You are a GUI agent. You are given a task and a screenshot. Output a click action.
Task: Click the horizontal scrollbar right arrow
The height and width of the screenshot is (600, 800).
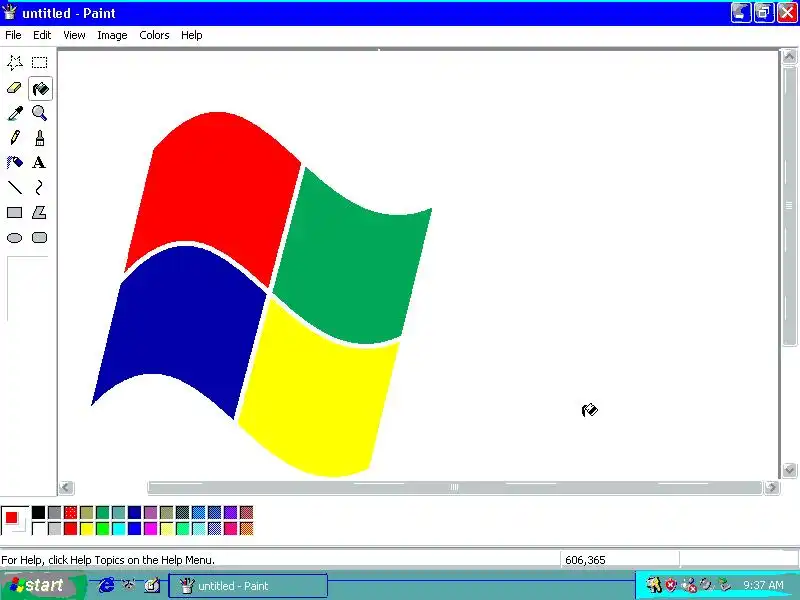pyautogui.click(x=771, y=488)
